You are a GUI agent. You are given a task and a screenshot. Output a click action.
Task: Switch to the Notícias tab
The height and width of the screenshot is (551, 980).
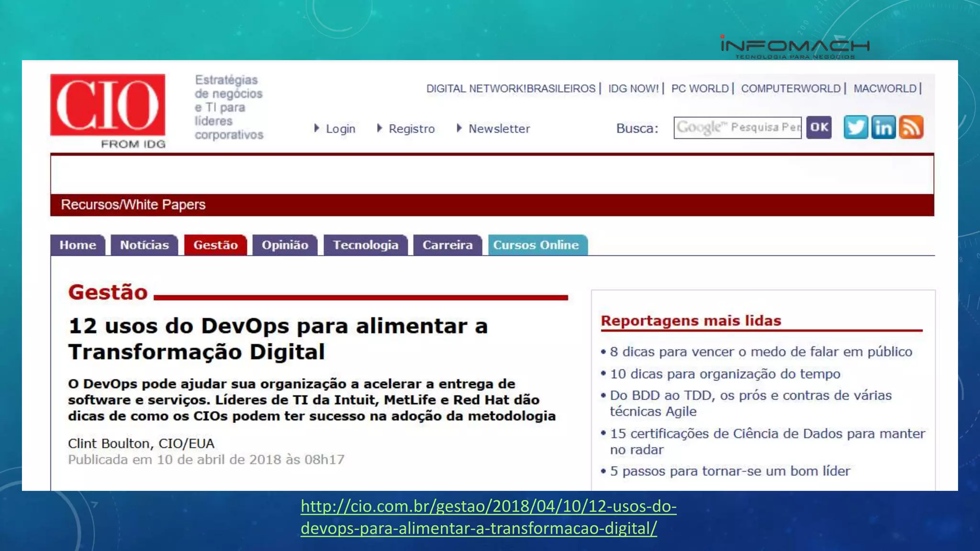pos(145,245)
